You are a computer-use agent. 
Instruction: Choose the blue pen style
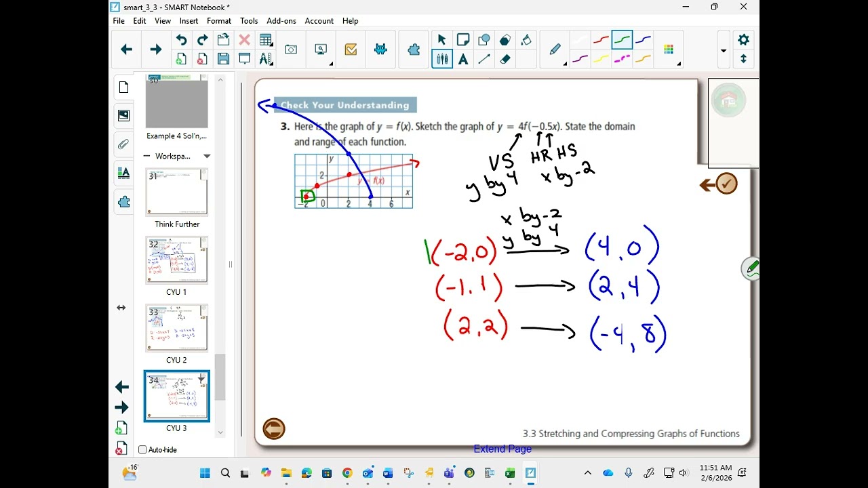[x=644, y=40]
